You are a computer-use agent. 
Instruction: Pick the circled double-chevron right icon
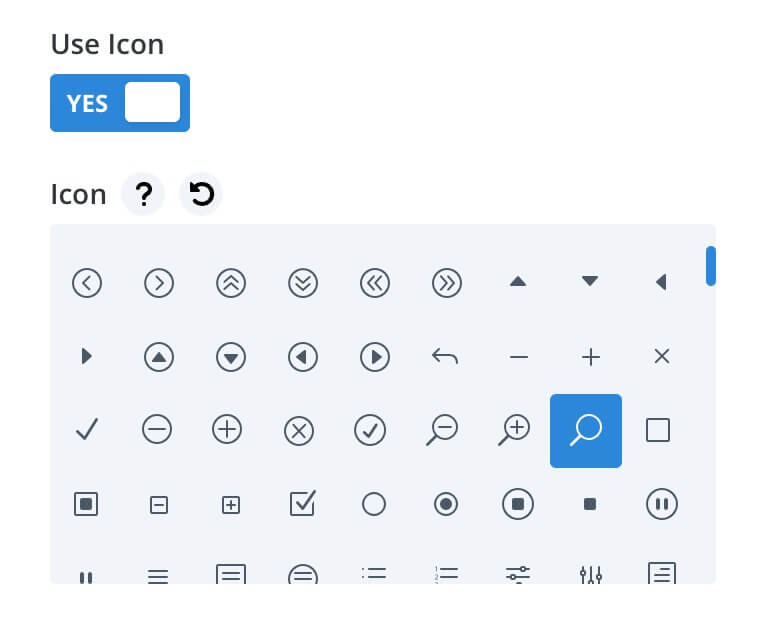click(447, 283)
